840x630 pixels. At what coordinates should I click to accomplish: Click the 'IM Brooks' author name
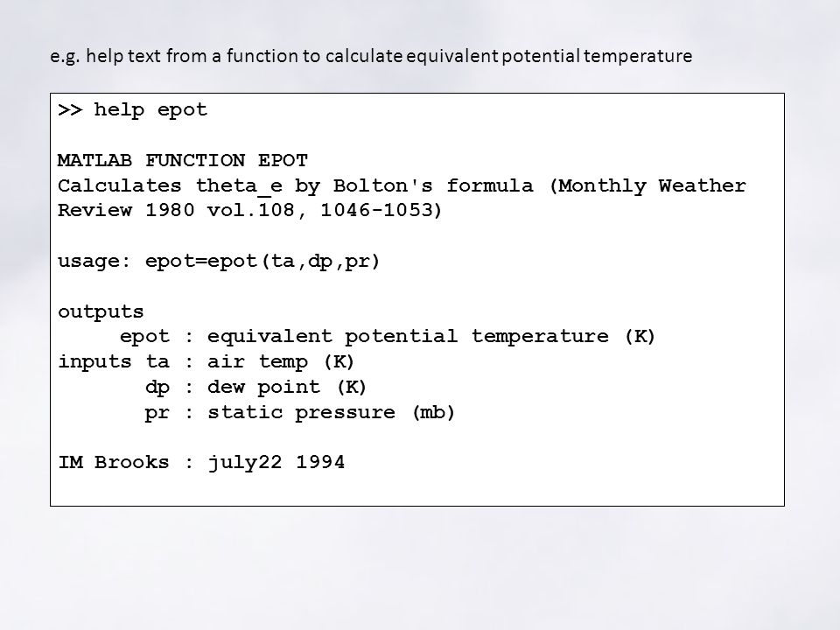(x=114, y=462)
